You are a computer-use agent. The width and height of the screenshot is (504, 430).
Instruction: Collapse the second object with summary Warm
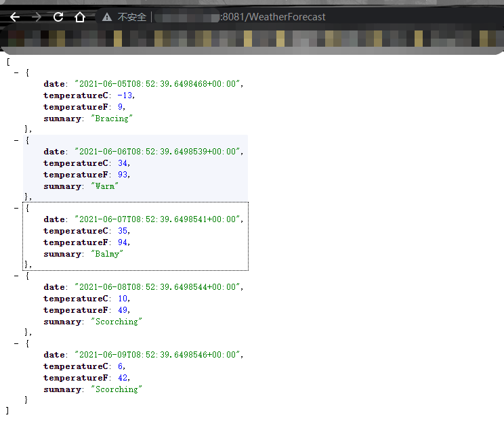[x=16, y=140]
